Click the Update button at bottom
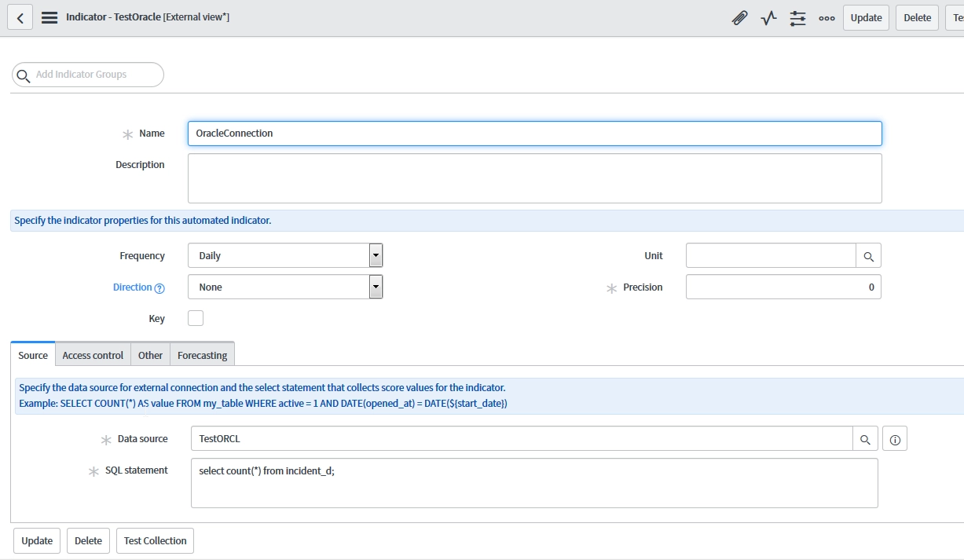This screenshot has height=560, width=964. click(36, 540)
